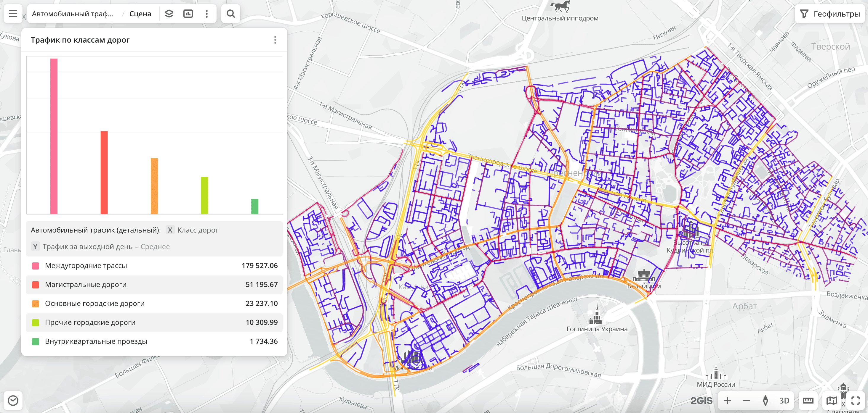This screenshot has height=413, width=868.
Task: Zoom out the map with minus
Action: coord(746,400)
